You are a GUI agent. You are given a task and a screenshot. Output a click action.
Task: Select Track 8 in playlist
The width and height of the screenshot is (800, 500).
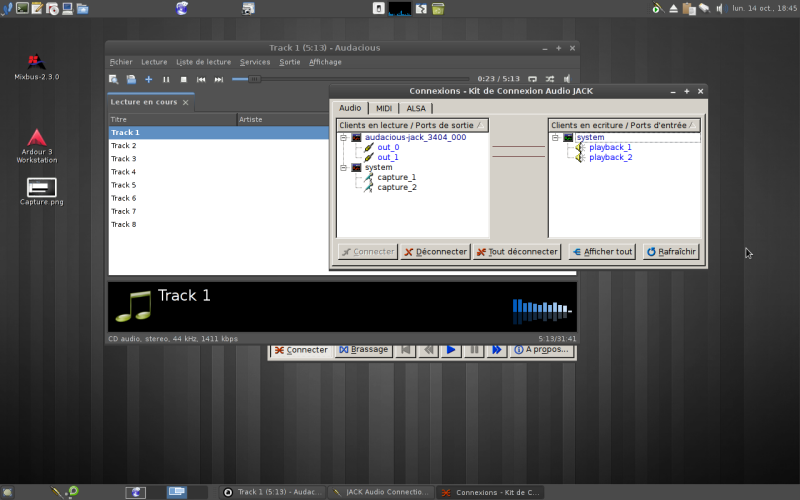pyautogui.click(x=219, y=224)
